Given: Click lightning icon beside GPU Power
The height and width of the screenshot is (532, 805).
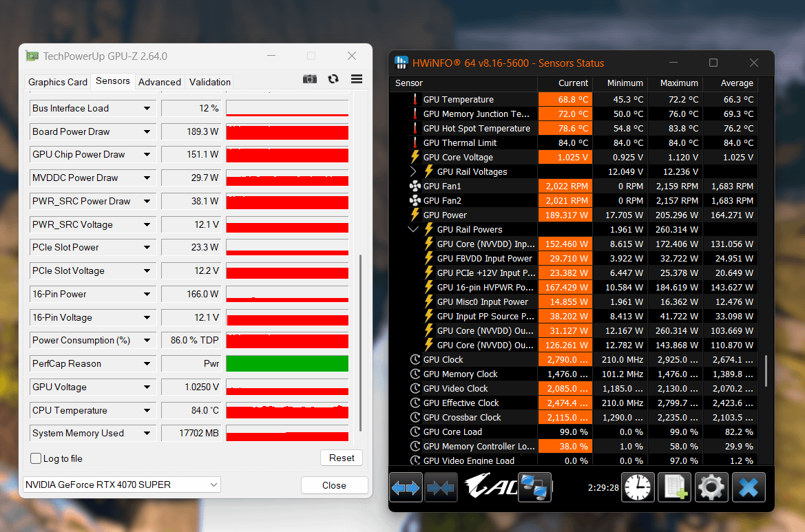Looking at the screenshot, I should [415, 215].
